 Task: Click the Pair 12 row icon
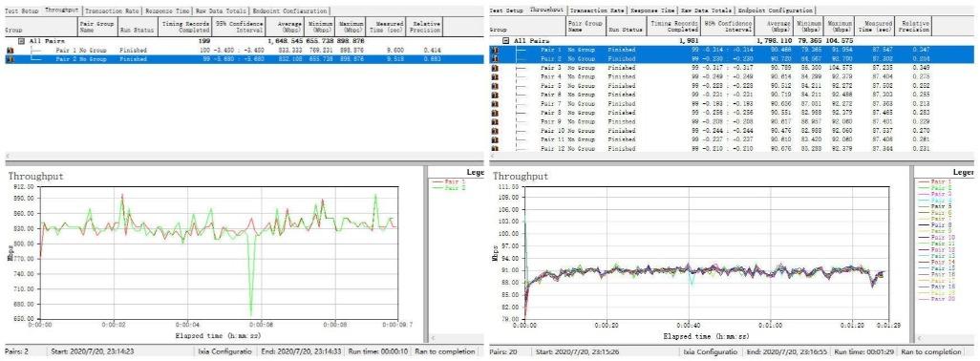[494, 149]
